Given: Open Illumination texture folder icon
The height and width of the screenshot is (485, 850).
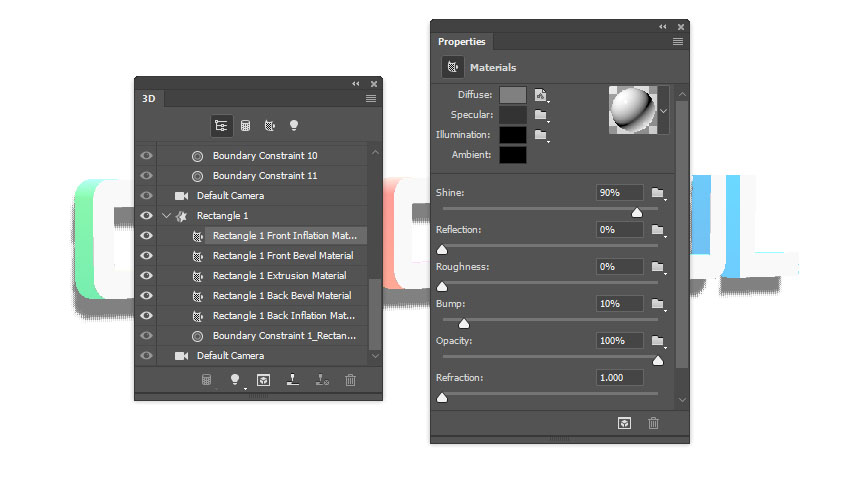Looking at the screenshot, I should click(541, 135).
